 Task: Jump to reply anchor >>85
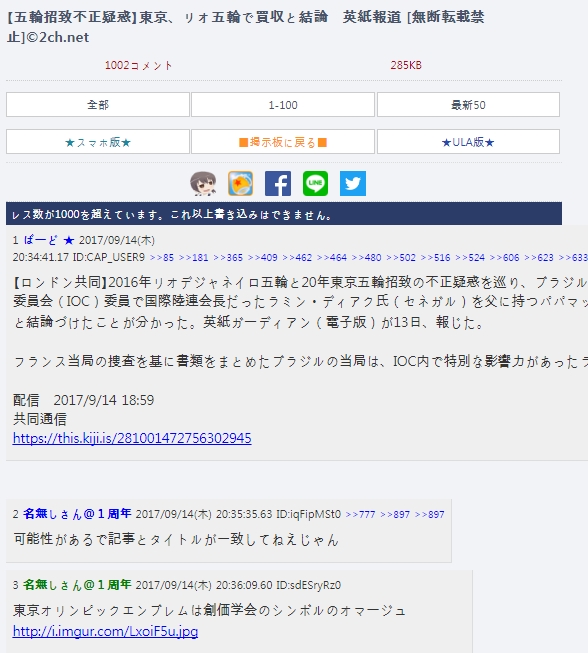(162, 257)
